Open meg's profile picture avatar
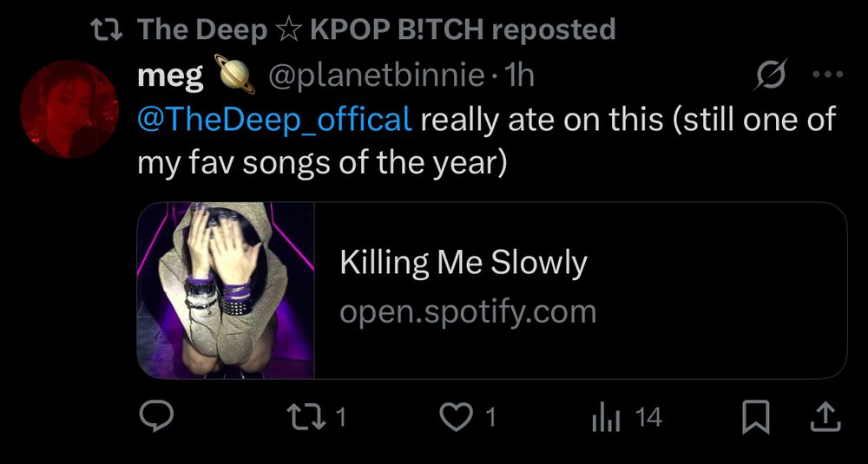Image resolution: width=868 pixels, height=464 pixels. [69, 109]
